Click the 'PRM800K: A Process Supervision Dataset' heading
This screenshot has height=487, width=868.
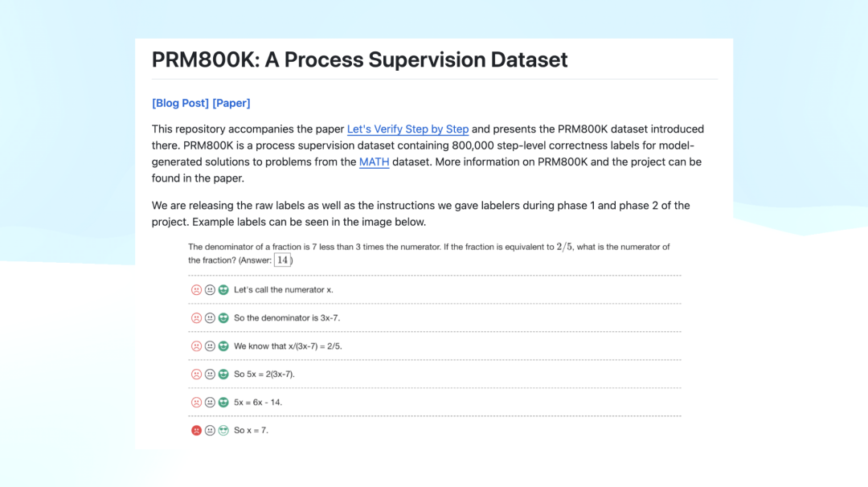pyautogui.click(x=359, y=59)
